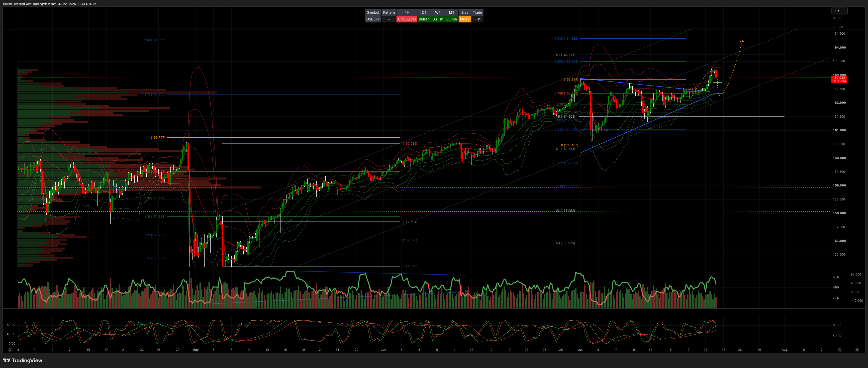The width and height of the screenshot is (868, 368).
Task: Click the 20 K volume axis label
Action: click(836, 298)
